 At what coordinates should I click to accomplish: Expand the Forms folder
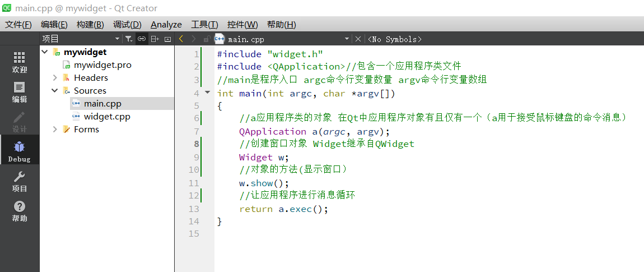pos(55,129)
